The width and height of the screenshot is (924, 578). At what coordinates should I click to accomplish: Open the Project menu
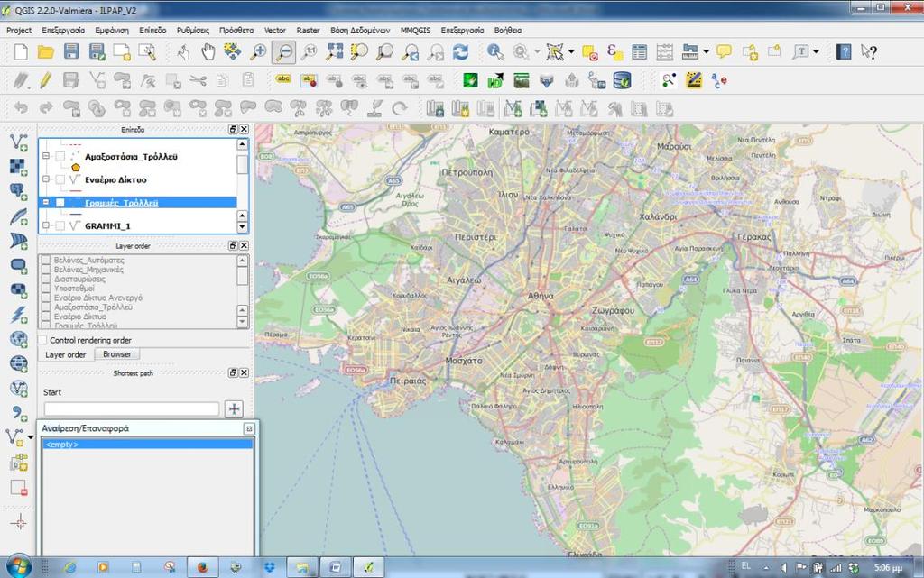click(19, 30)
